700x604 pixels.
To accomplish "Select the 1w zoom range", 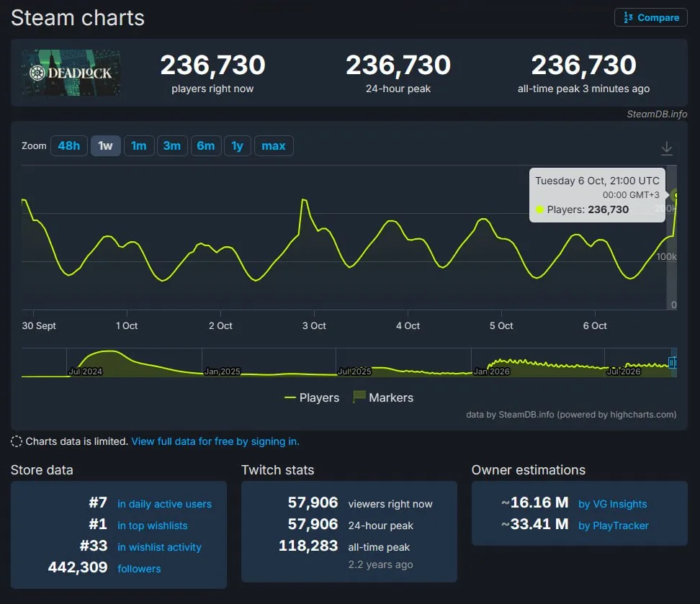I will coord(105,146).
